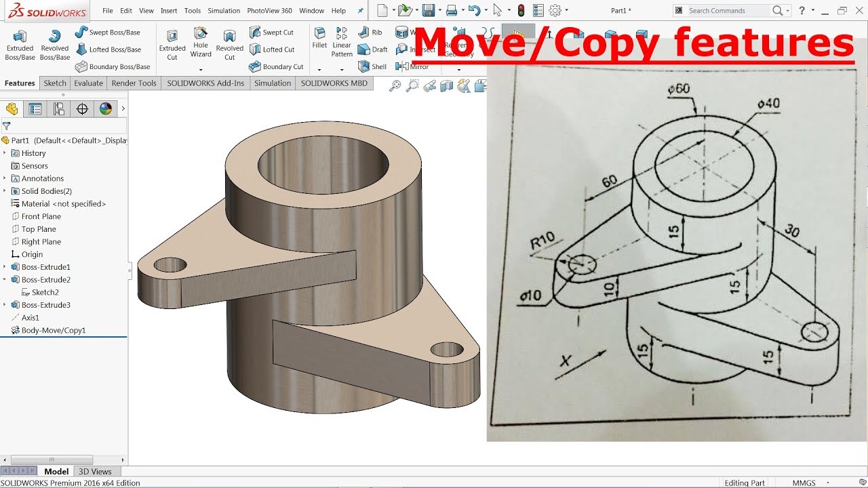The height and width of the screenshot is (488, 868).
Task: Open the Linear Pattern dropdown arrow
Action: [x=342, y=70]
